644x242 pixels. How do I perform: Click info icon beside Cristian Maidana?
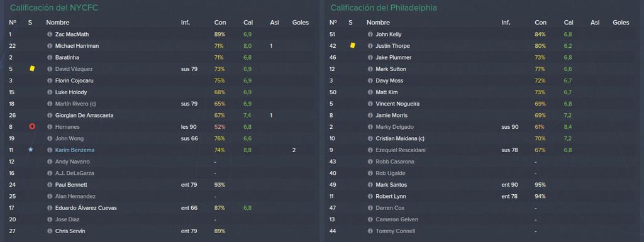(x=370, y=139)
